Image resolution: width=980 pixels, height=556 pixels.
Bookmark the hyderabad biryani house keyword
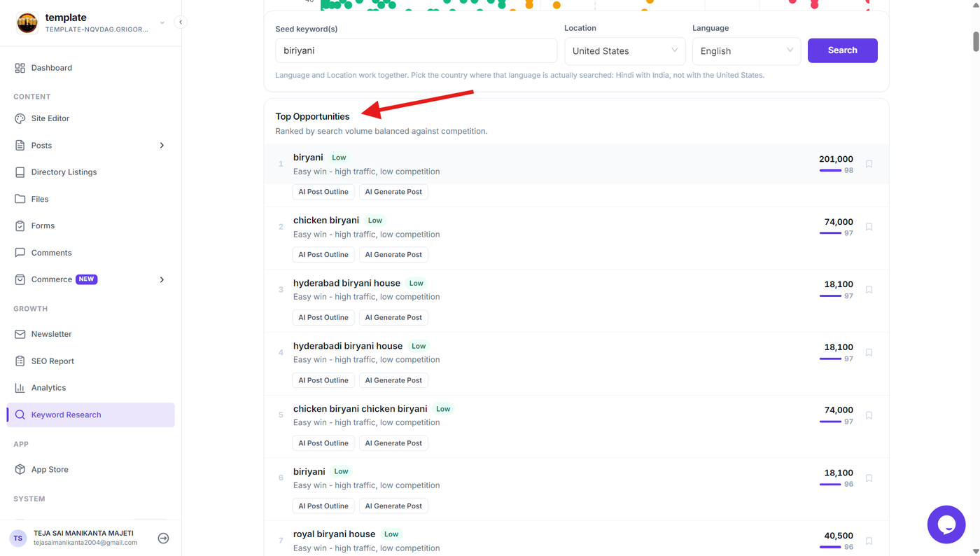click(869, 289)
